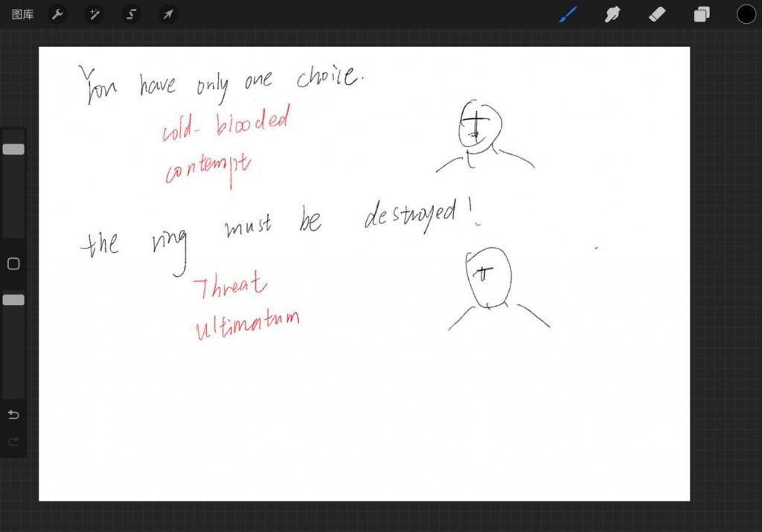Open the Actions wrench menu
This screenshot has width=762, height=532.
57,14
